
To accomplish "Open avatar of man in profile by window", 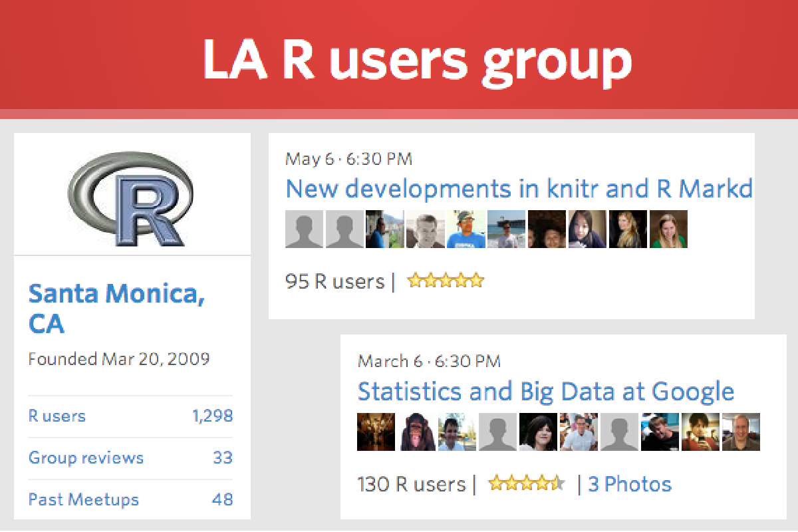I will point(385,229).
